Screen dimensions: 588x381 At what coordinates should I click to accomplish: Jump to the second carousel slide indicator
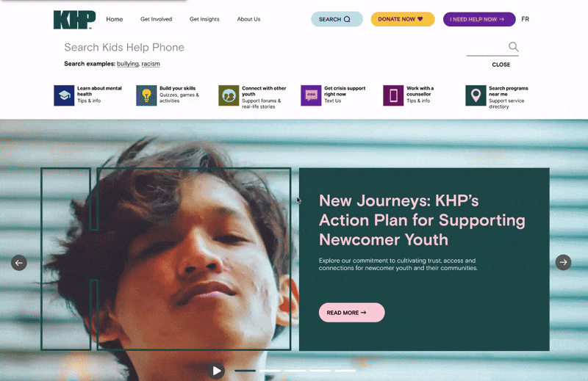pyautogui.click(x=270, y=371)
